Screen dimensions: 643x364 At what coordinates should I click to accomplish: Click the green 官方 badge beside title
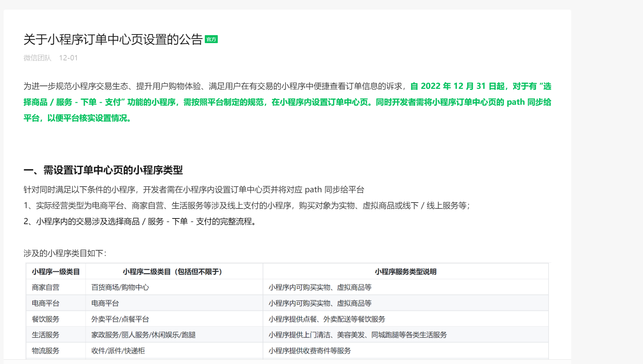(211, 39)
